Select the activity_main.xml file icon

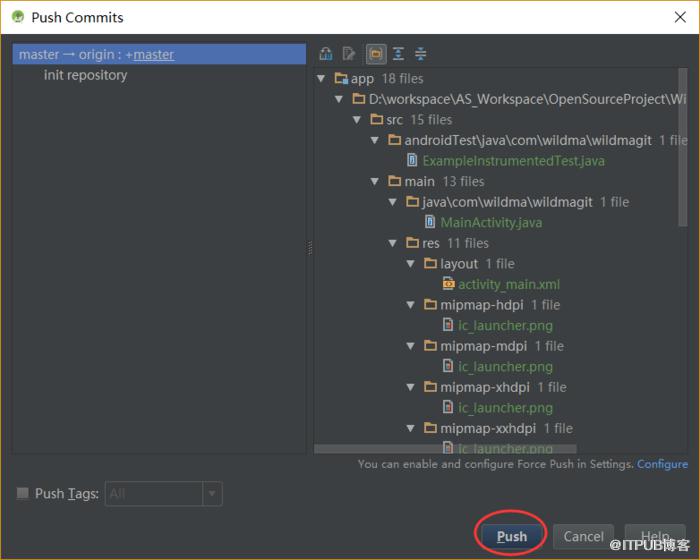click(448, 283)
